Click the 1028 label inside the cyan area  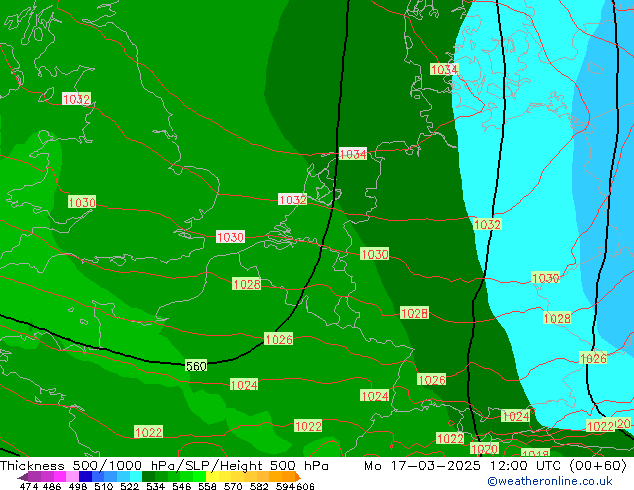[557, 319]
